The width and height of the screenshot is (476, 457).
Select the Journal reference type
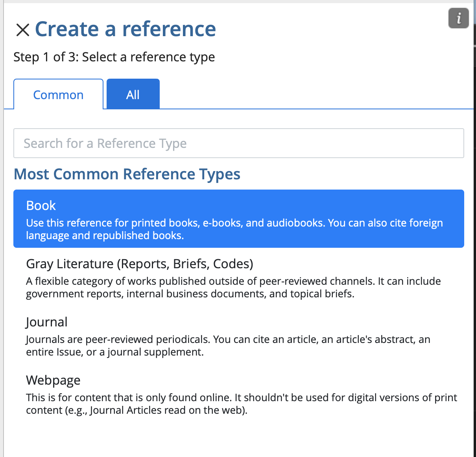[47, 322]
